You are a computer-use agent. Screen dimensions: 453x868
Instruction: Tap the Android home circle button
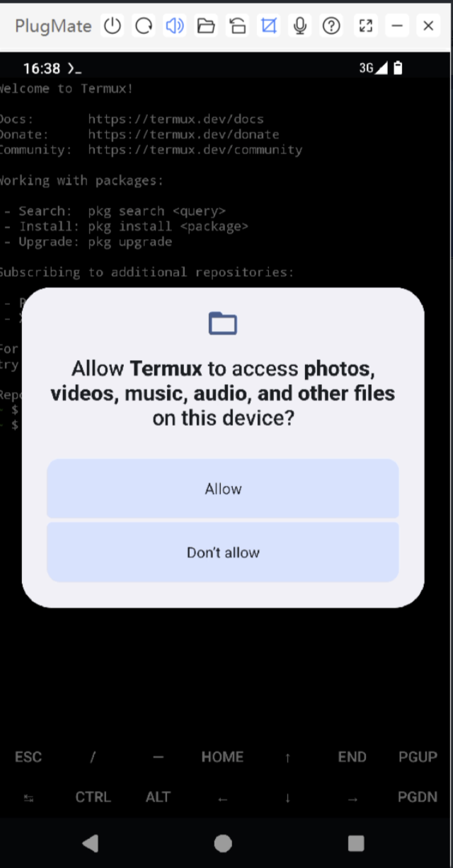coord(223,843)
